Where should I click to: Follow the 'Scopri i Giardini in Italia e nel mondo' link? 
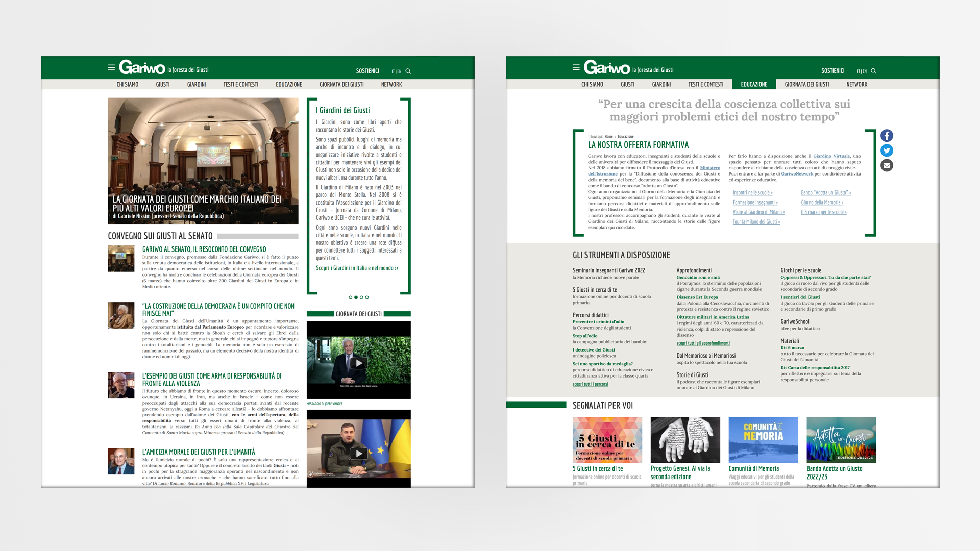point(356,268)
